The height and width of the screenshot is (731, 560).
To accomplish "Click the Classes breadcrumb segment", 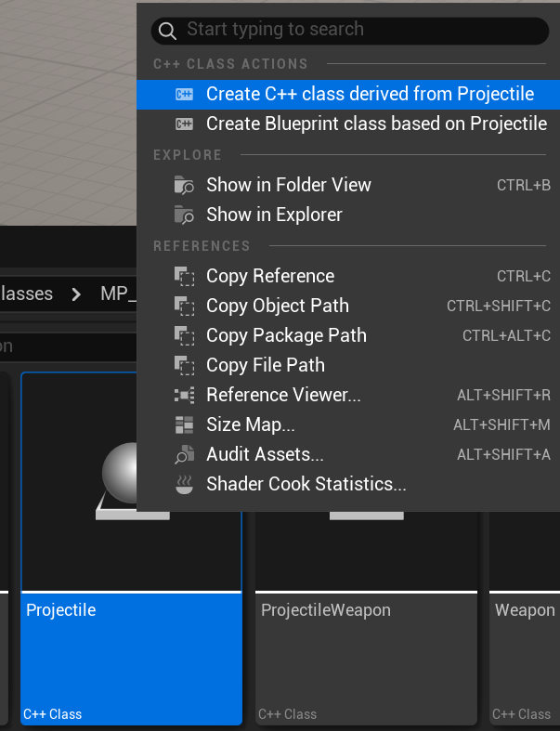I will pyautogui.click(x=27, y=294).
